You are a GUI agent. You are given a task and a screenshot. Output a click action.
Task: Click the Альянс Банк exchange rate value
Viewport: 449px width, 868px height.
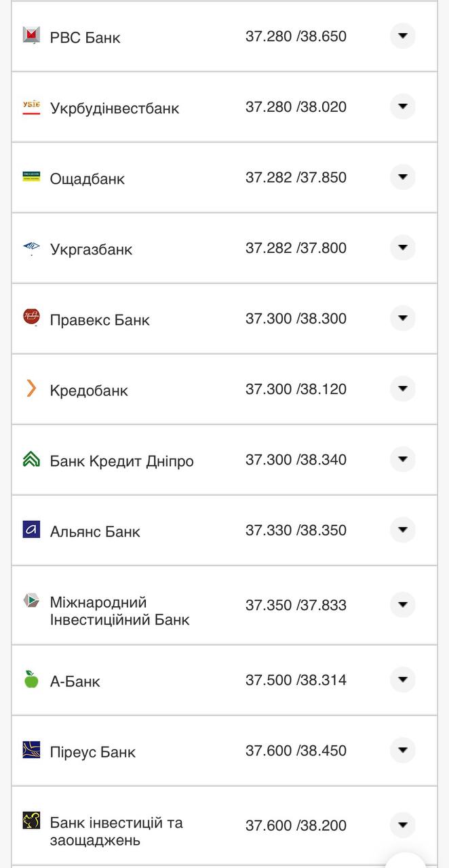click(294, 530)
